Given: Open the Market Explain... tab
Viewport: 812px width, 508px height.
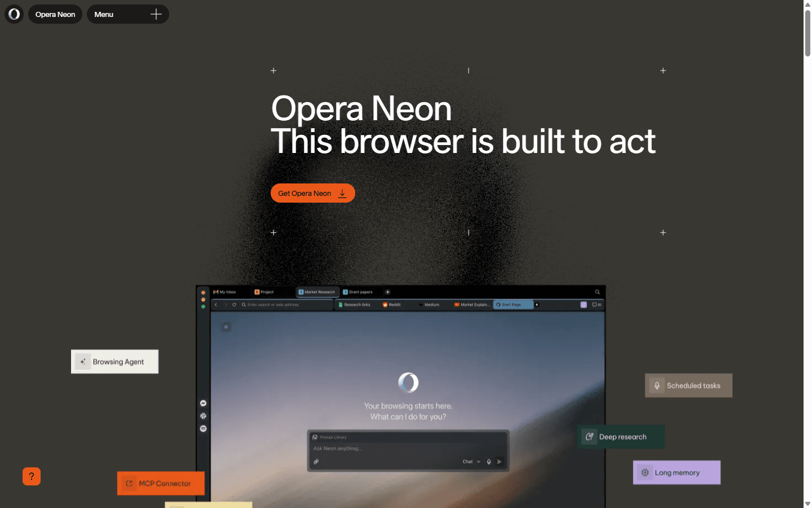Looking at the screenshot, I should click(x=472, y=305).
